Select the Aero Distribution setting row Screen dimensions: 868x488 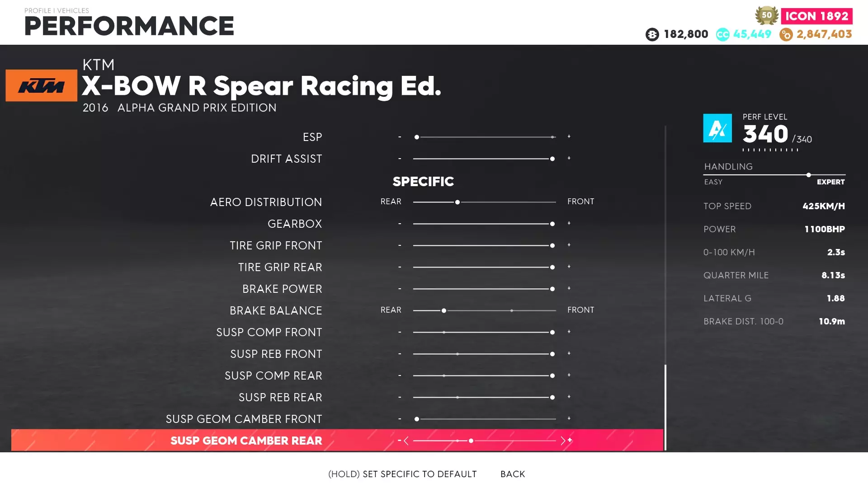tap(266, 202)
